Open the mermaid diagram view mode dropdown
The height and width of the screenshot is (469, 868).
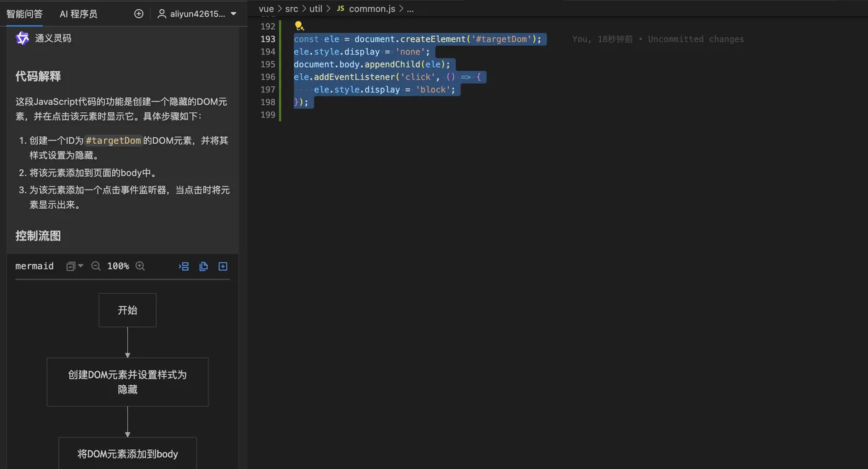click(74, 266)
